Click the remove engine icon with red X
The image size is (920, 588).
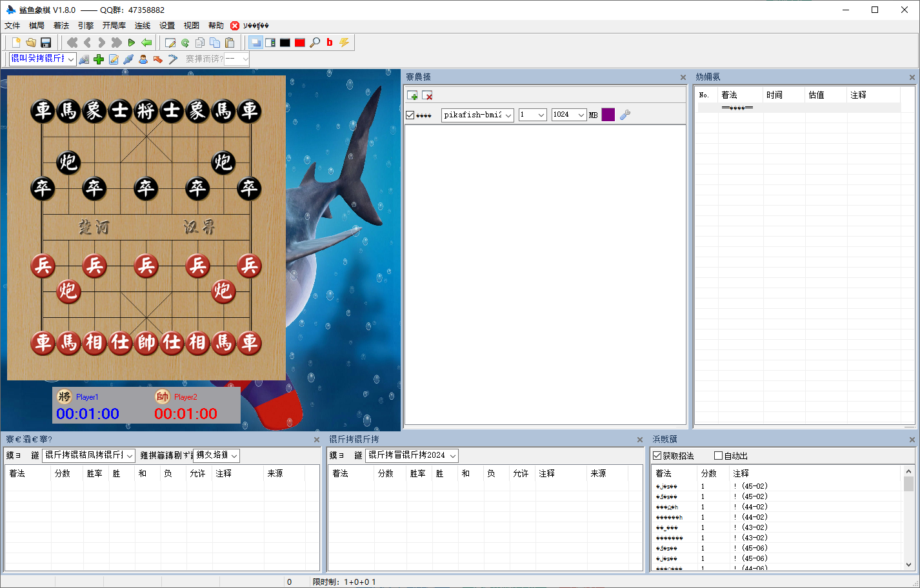coord(427,95)
